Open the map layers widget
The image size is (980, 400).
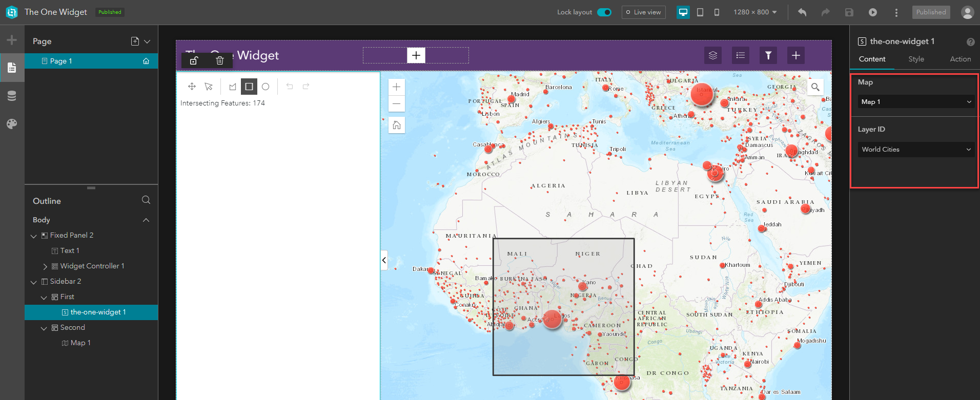(713, 55)
